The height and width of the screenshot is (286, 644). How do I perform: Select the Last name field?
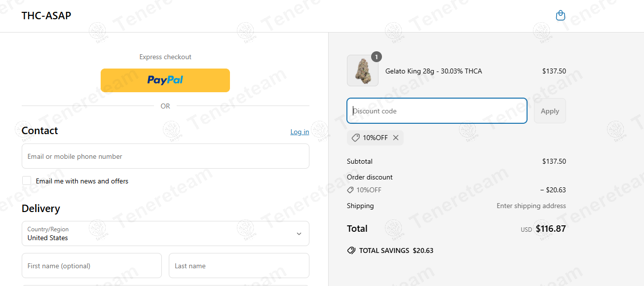pos(239,266)
